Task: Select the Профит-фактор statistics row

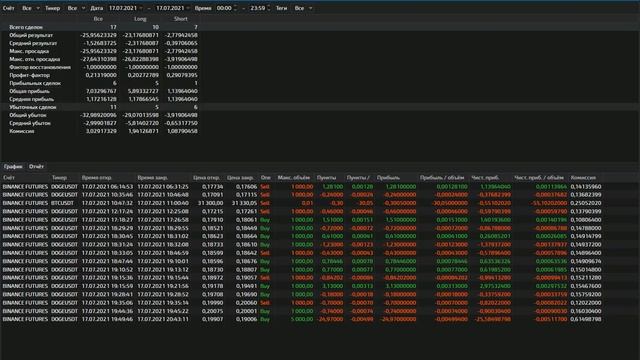Action: coord(100,75)
